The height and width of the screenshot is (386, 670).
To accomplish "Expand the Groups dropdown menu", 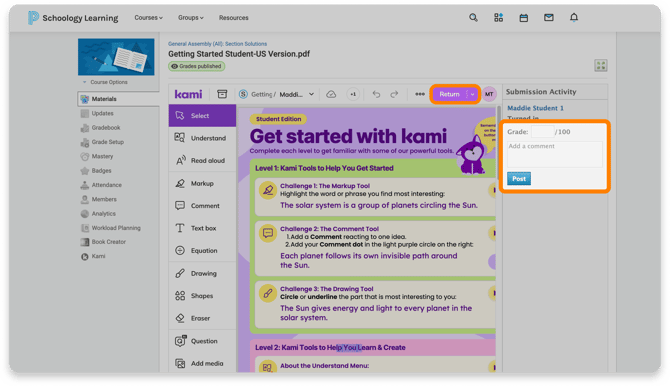I will click(x=191, y=18).
